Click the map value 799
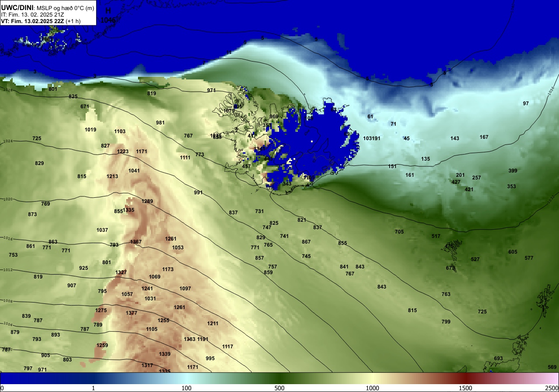559x392 pixels. pos(446,322)
